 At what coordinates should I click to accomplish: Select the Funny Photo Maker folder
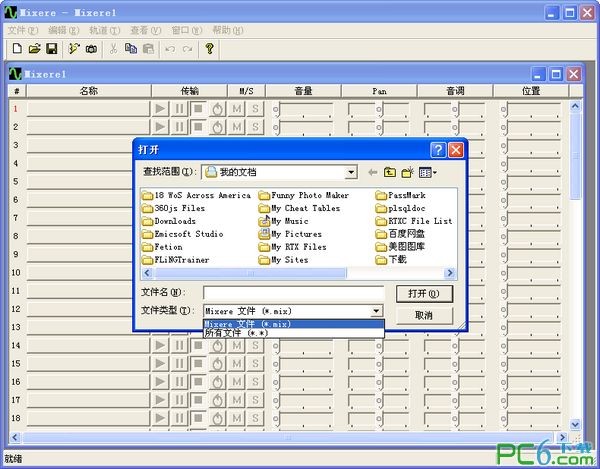(x=304, y=195)
